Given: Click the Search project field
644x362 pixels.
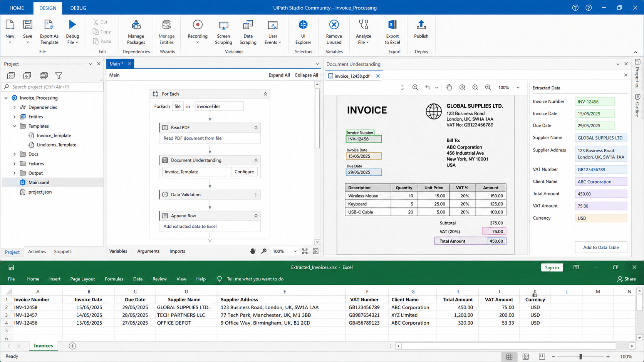Looking at the screenshot, I should (x=53, y=87).
